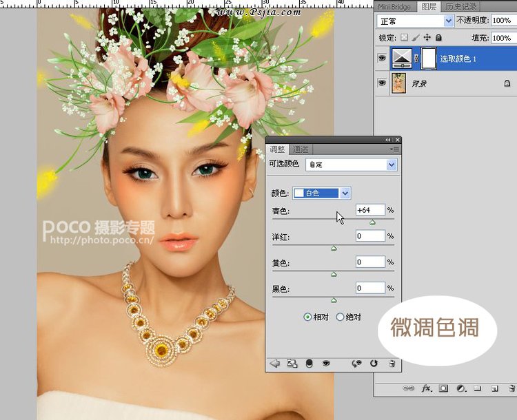Viewport: 517px width, 420px height.
Task: Click mask link icon on 选取颜色 1 layer
Action: pyautogui.click(x=416, y=59)
